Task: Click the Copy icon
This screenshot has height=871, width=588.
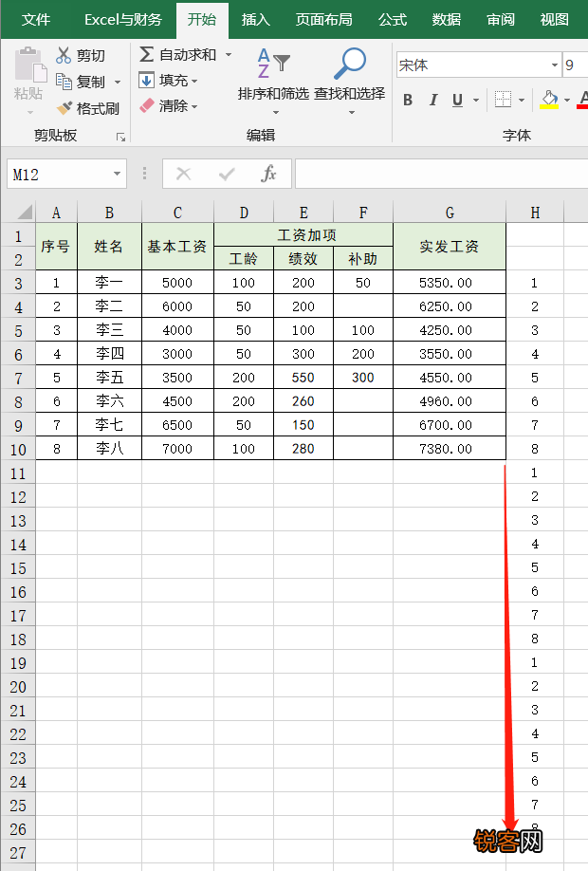Action: (64, 82)
